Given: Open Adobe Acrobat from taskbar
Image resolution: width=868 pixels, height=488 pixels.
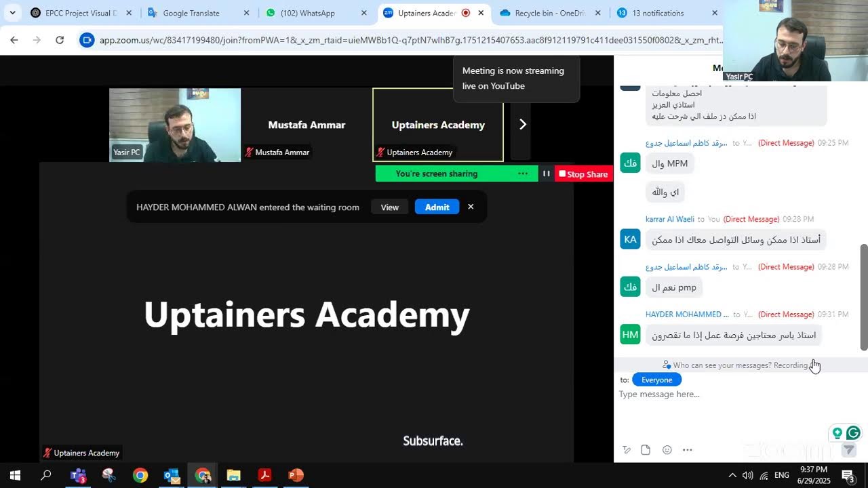Looking at the screenshot, I should 265,475.
